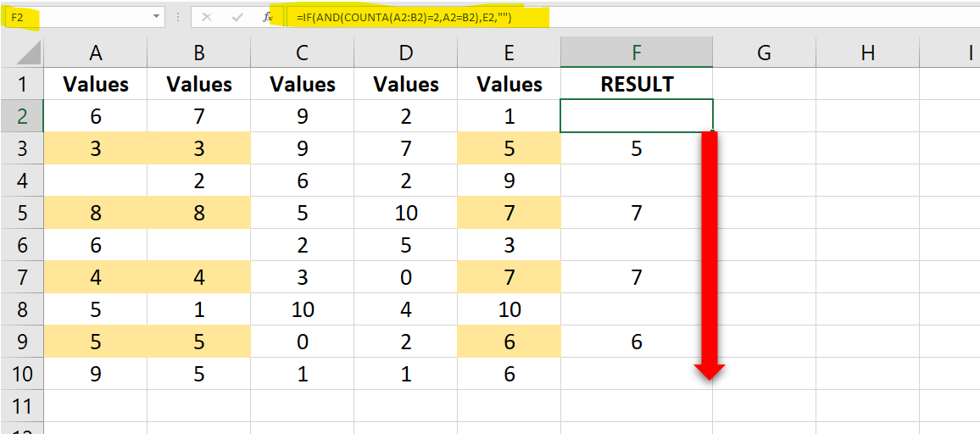Click the Values header in column E
This screenshot has width=980, height=434.
click(x=509, y=84)
